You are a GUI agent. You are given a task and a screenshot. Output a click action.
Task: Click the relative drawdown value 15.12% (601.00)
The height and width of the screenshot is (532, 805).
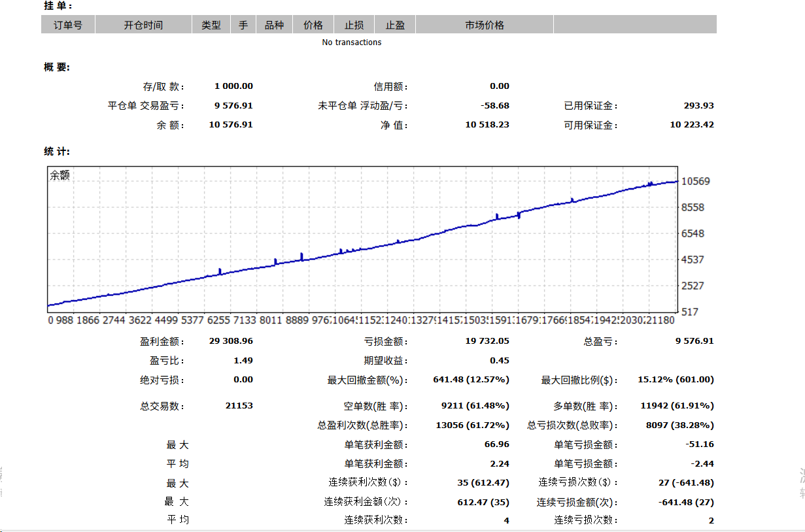[676, 379]
